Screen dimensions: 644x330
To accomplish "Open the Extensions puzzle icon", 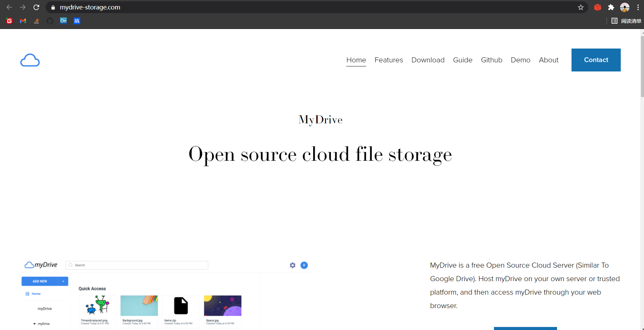I will point(611,7).
